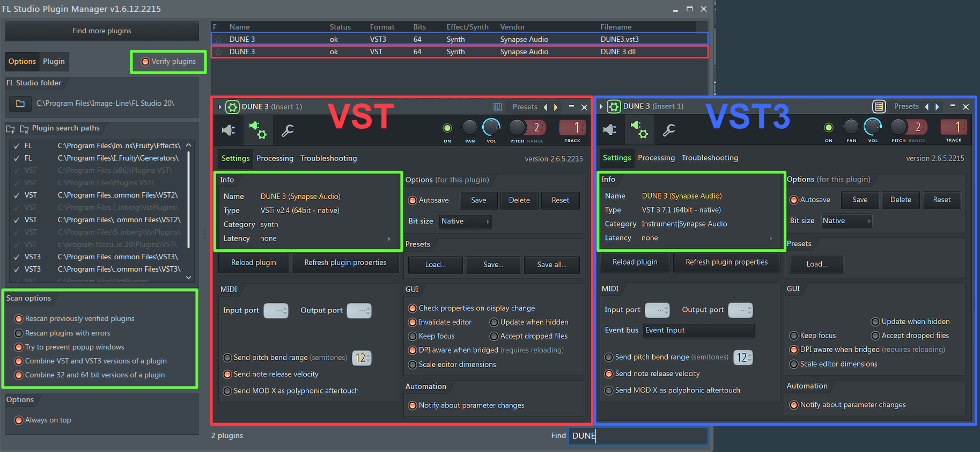The width and height of the screenshot is (980, 452).
Task: Open VST panel wrench icon
Action: coord(288,130)
